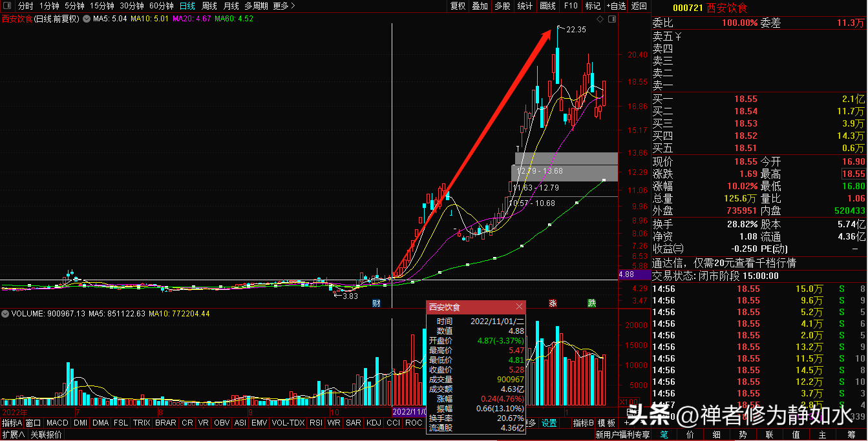Select the VOL-TDX indicator tab
The height and width of the screenshot is (441, 868).
[x=288, y=423]
